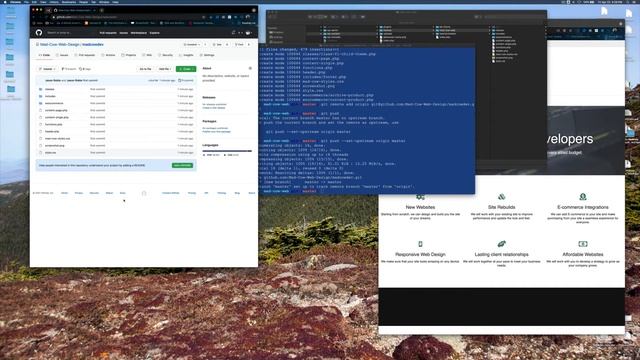Open Pull requests in GitHub top navigation

tap(108, 33)
